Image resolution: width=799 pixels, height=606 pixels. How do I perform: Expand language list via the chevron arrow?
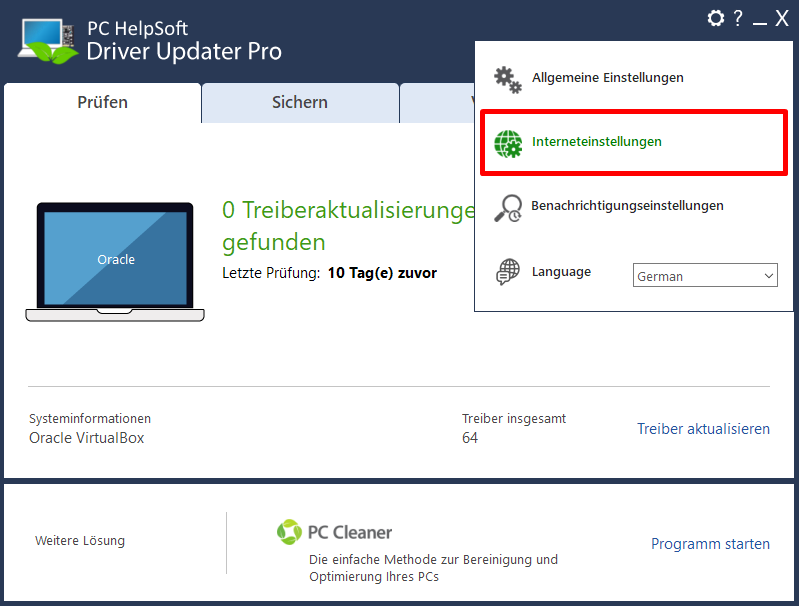(x=768, y=276)
